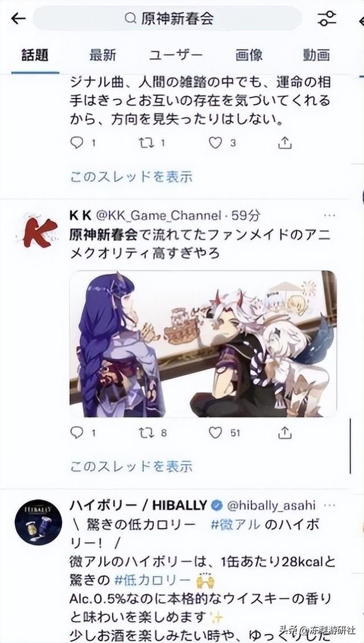This screenshot has height=643, width=364.
Task: Open the 動画 tab
Action: pyautogui.click(x=316, y=55)
